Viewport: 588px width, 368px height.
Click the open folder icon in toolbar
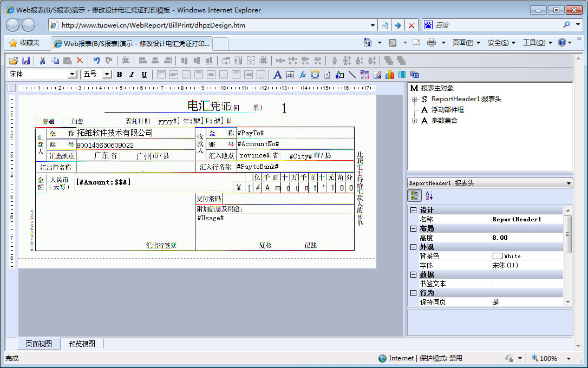point(14,61)
